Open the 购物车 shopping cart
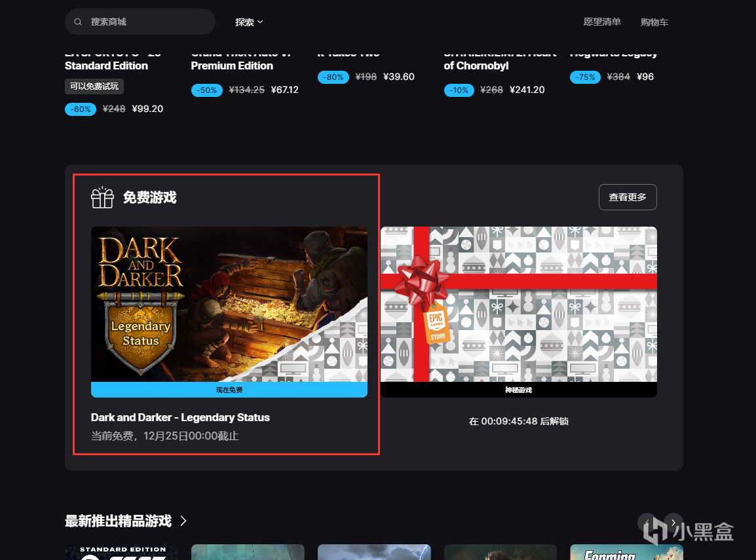The width and height of the screenshot is (756, 560). (654, 22)
